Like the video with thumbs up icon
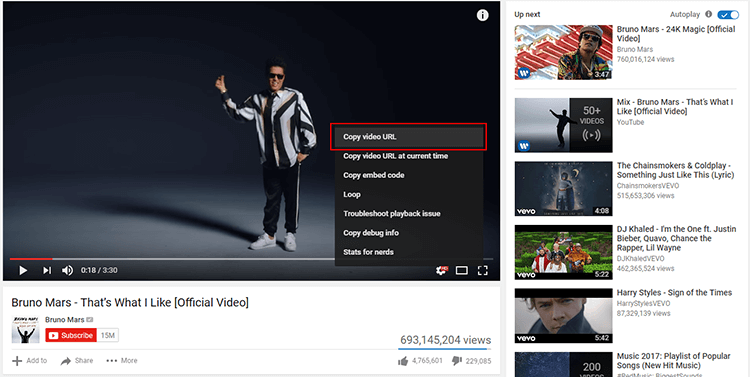This screenshot has width=750, height=377. pyautogui.click(x=403, y=361)
